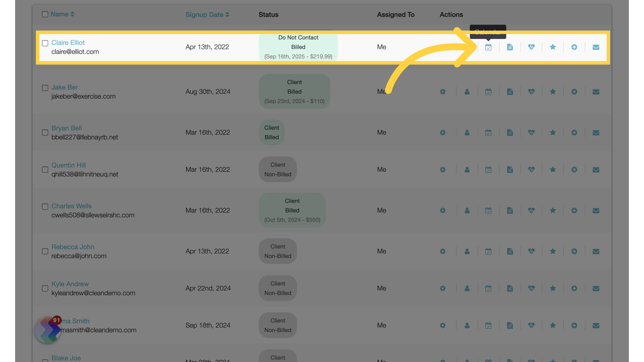Open Claire Elliot's client profile link

(68, 43)
